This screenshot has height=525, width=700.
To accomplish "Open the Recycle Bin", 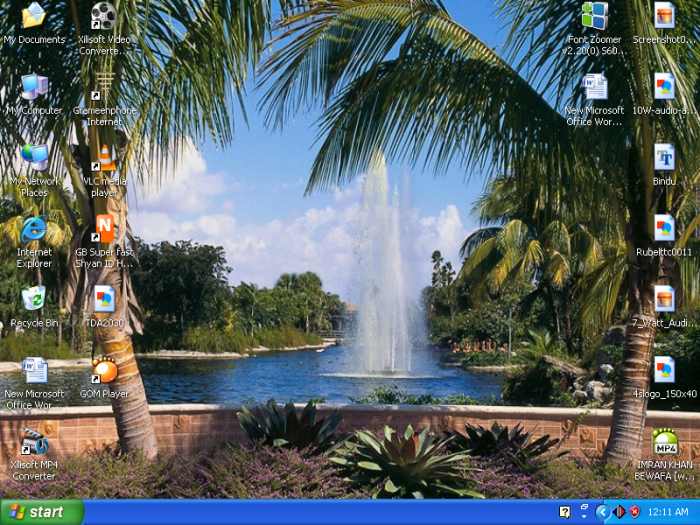I will [x=34, y=300].
